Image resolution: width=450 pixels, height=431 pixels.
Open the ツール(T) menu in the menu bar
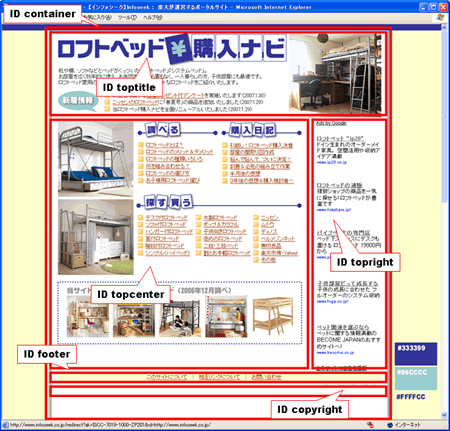[127, 17]
